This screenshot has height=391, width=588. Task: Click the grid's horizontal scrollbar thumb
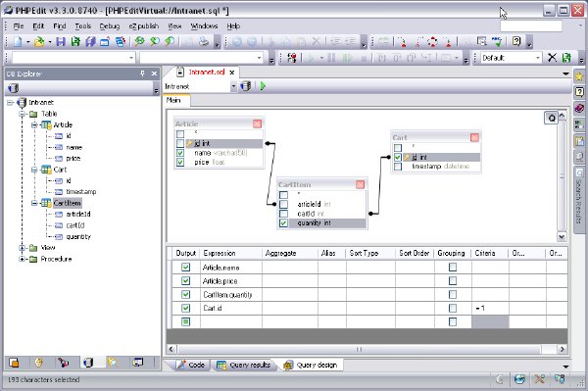pos(359,350)
